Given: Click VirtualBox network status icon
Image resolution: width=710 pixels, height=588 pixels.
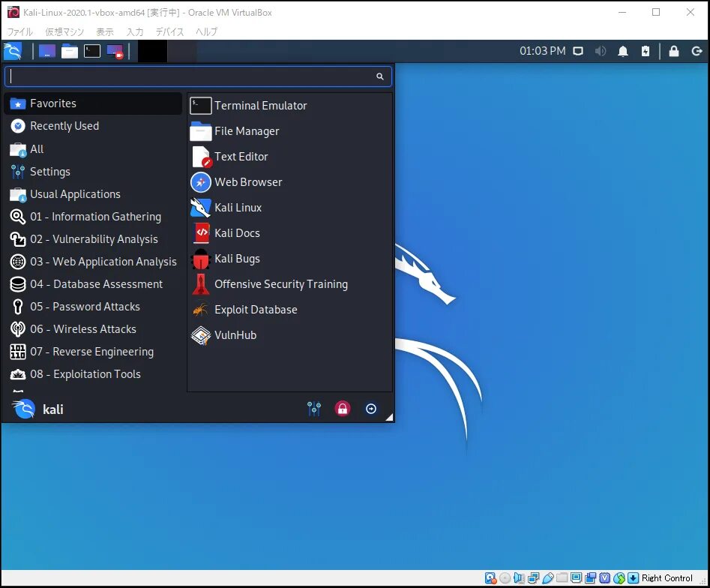Looking at the screenshot, I should (x=533, y=578).
